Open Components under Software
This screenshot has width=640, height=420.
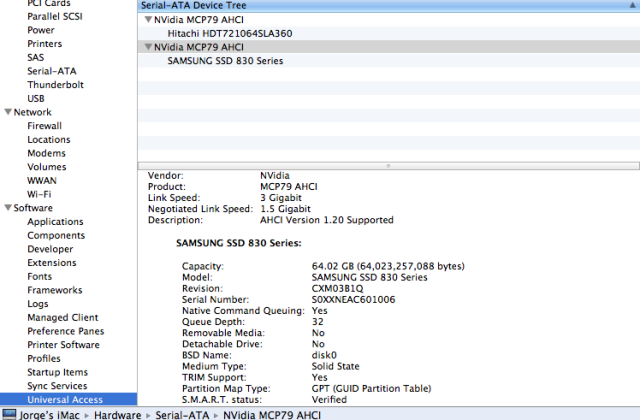[x=56, y=235]
